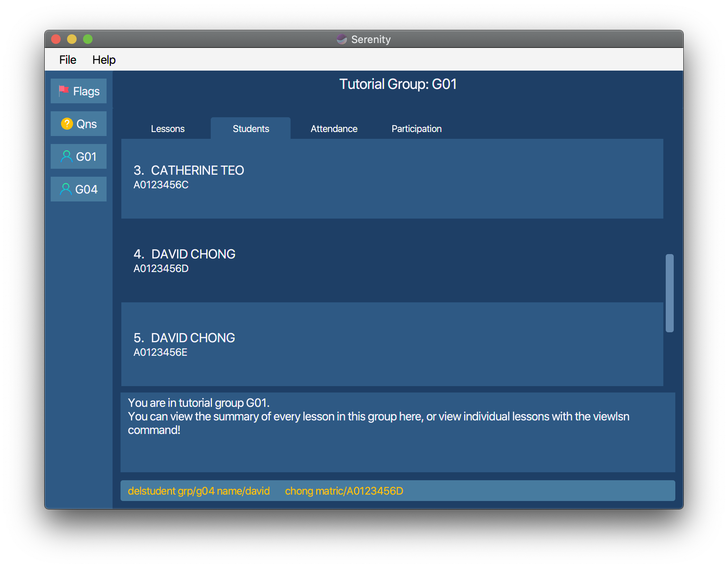Click the yellow minimize window button
Image resolution: width=728 pixels, height=568 pixels.
72,39
